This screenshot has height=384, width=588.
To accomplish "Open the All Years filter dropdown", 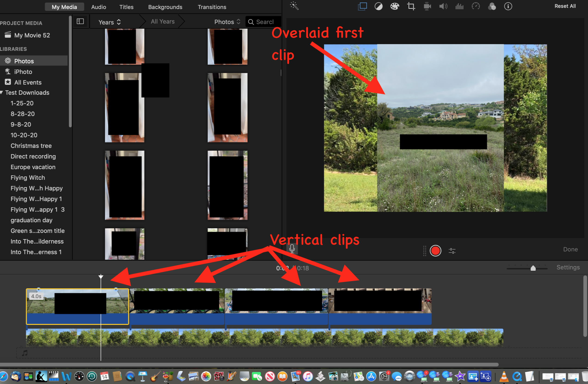I will [163, 22].
